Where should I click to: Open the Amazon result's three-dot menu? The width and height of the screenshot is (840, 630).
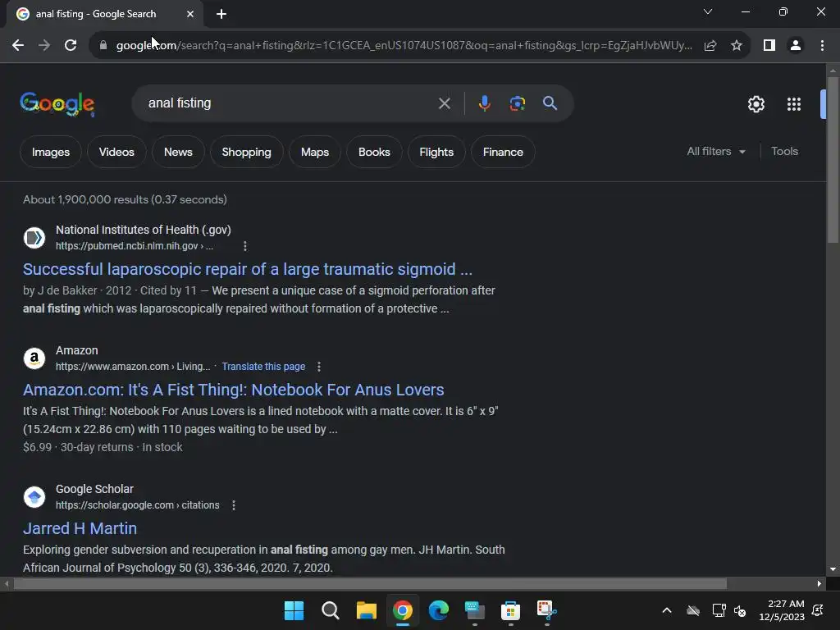pyautogui.click(x=319, y=367)
